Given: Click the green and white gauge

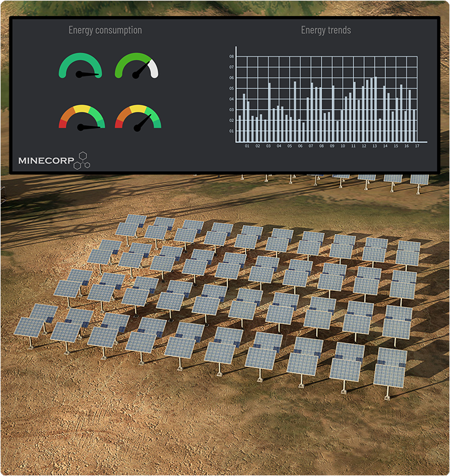Looking at the screenshot, I should point(136,65).
